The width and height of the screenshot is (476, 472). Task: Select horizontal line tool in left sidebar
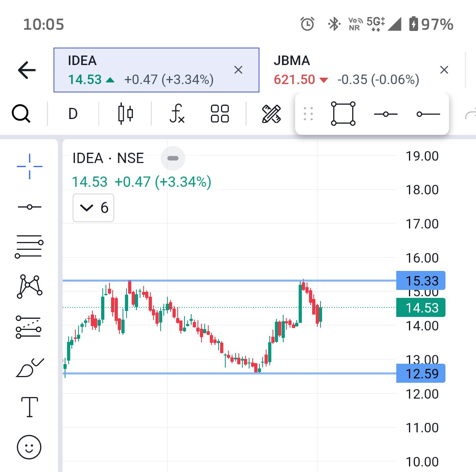tap(29, 207)
